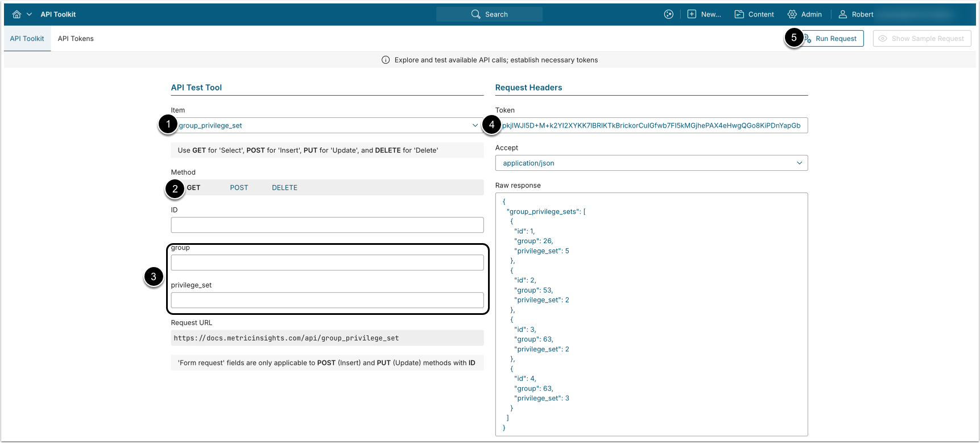Open the Content menu
Image resolution: width=980 pixels, height=443 pixels.
tap(754, 14)
